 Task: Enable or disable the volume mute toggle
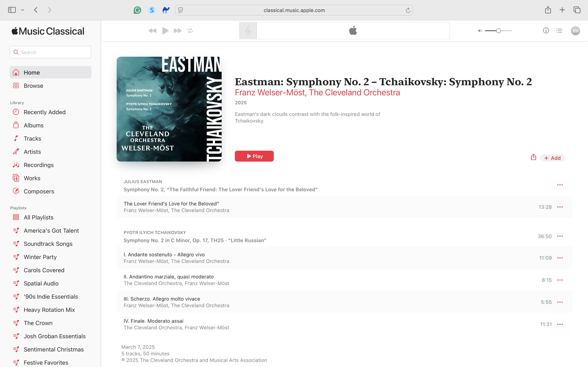(480, 31)
